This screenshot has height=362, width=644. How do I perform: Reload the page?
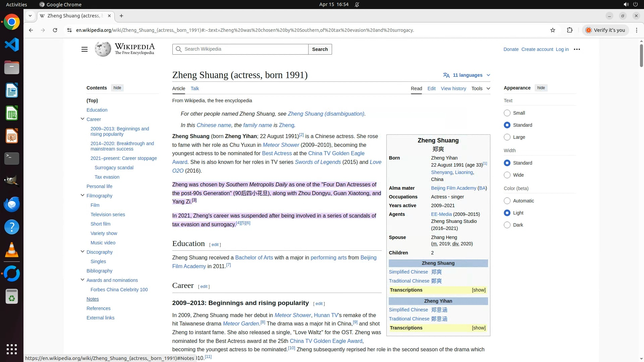point(55,30)
